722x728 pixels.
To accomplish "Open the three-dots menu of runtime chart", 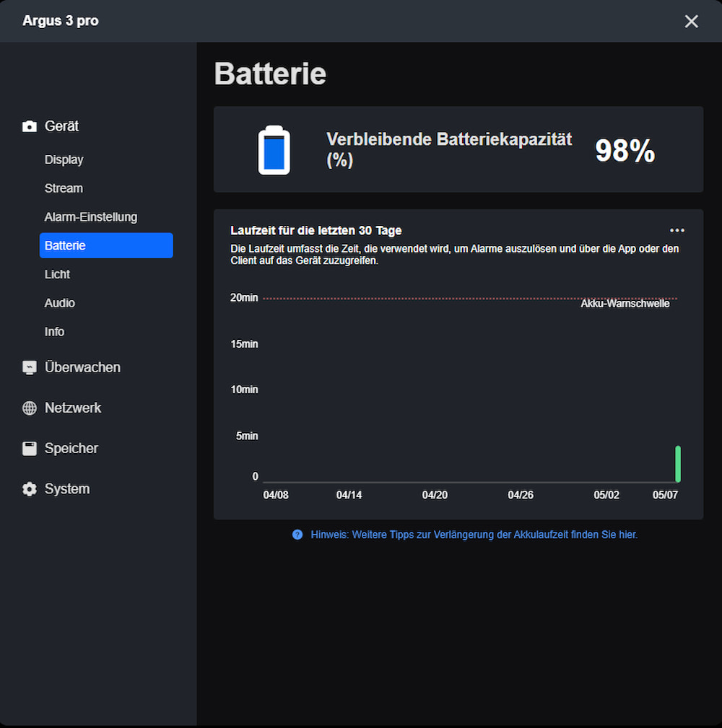I will click(x=677, y=230).
